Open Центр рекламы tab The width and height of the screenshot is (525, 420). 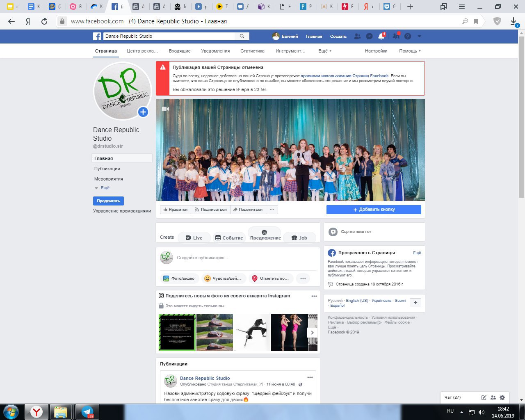click(x=142, y=51)
